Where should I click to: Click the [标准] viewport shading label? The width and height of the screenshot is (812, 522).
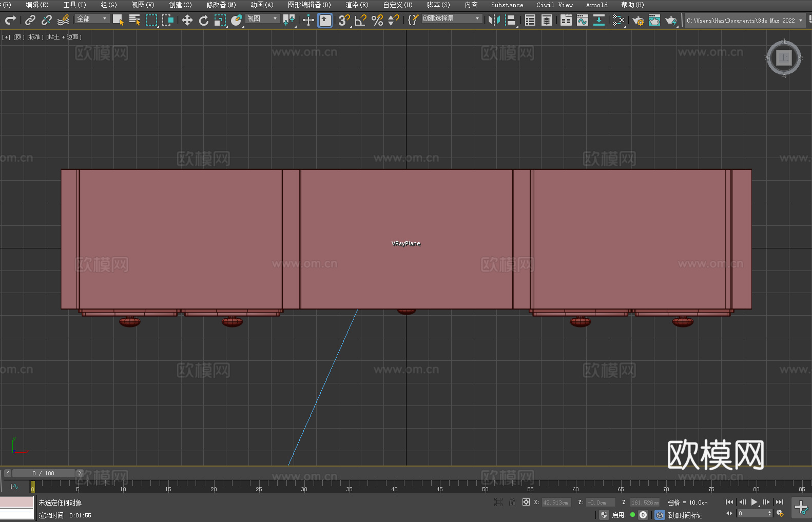[35, 37]
